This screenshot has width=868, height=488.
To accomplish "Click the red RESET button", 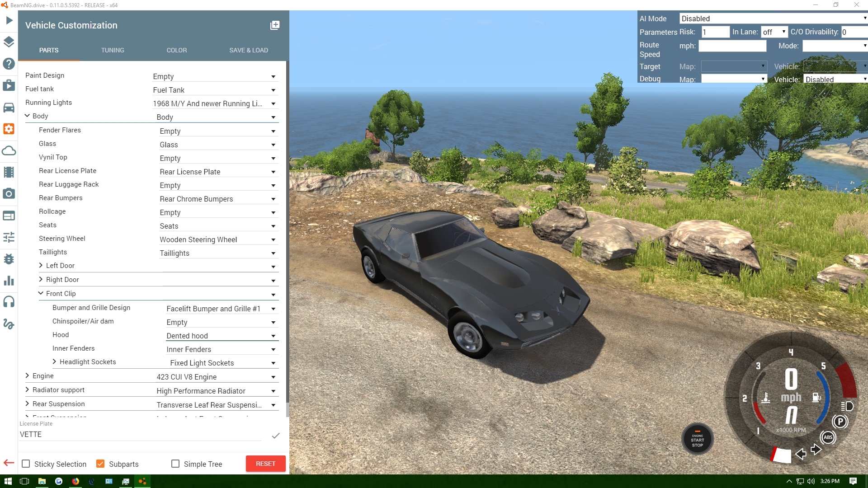I will 265,464.
